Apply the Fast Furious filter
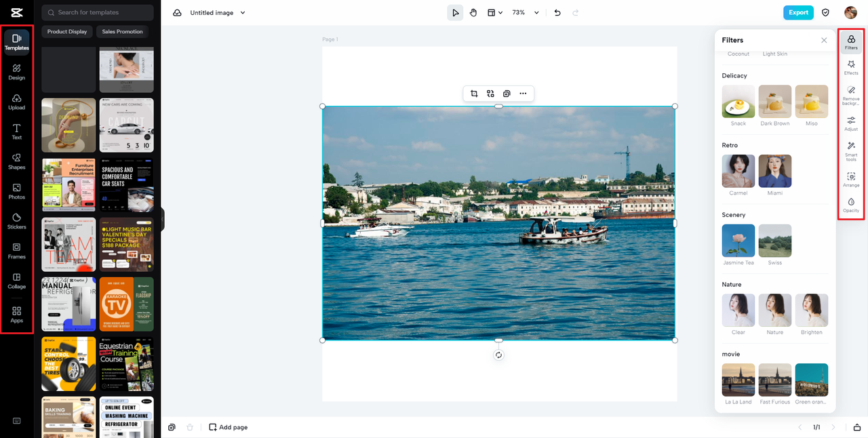 (x=775, y=380)
